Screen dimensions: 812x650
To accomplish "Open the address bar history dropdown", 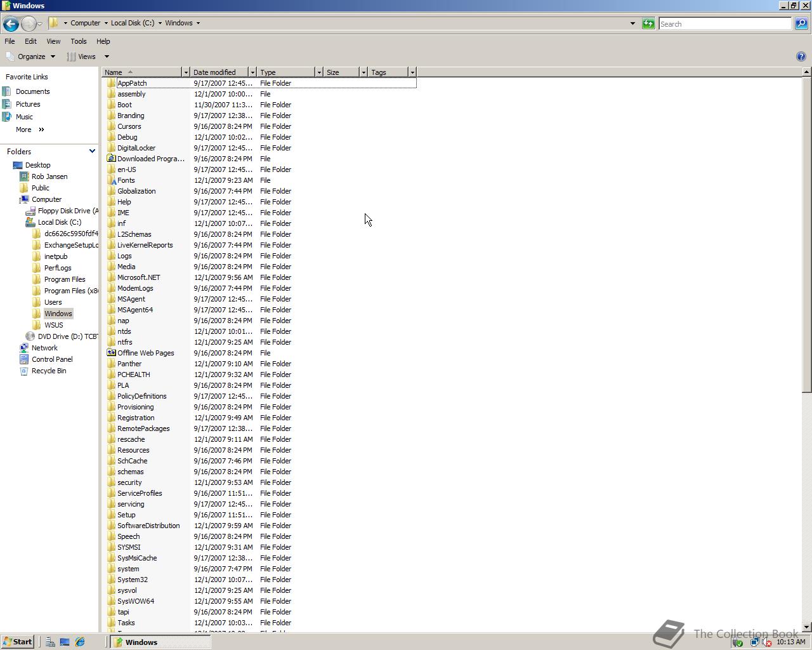I will [632, 23].
